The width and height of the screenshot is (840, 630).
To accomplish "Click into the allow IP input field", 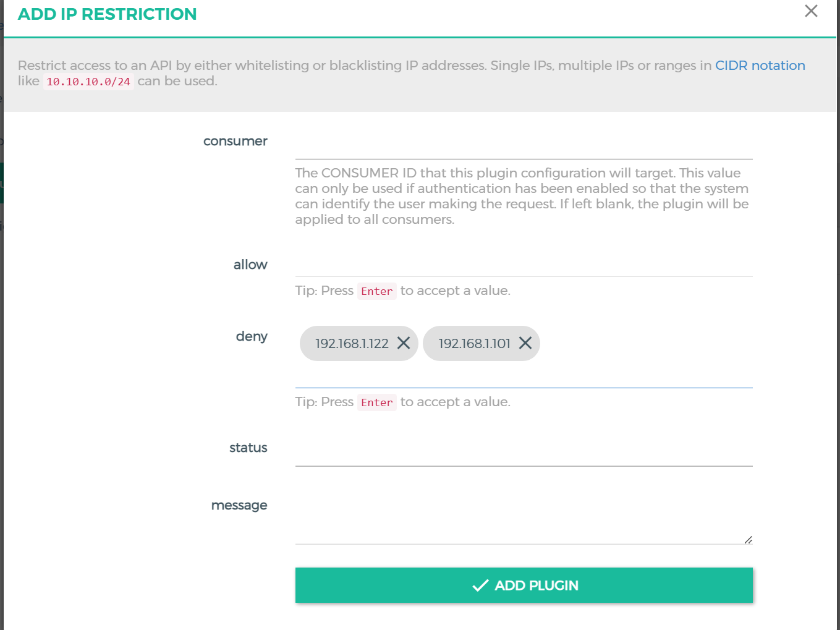I will [x=524, y=265].
